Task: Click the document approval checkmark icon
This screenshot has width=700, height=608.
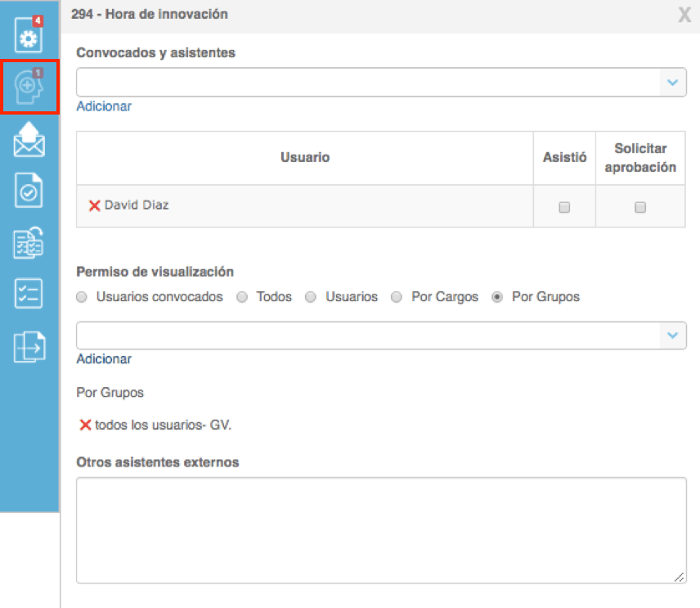Action: point(29,191)
